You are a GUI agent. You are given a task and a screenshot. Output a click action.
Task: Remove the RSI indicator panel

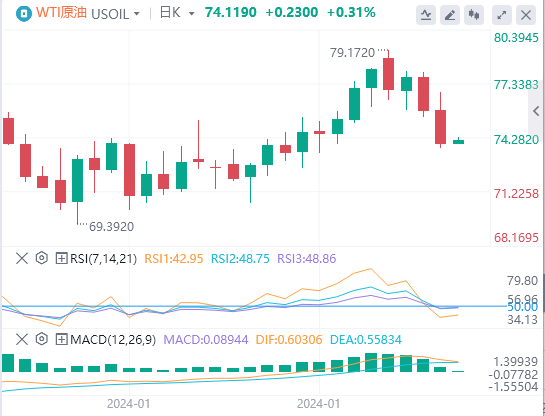pos(22,259)
